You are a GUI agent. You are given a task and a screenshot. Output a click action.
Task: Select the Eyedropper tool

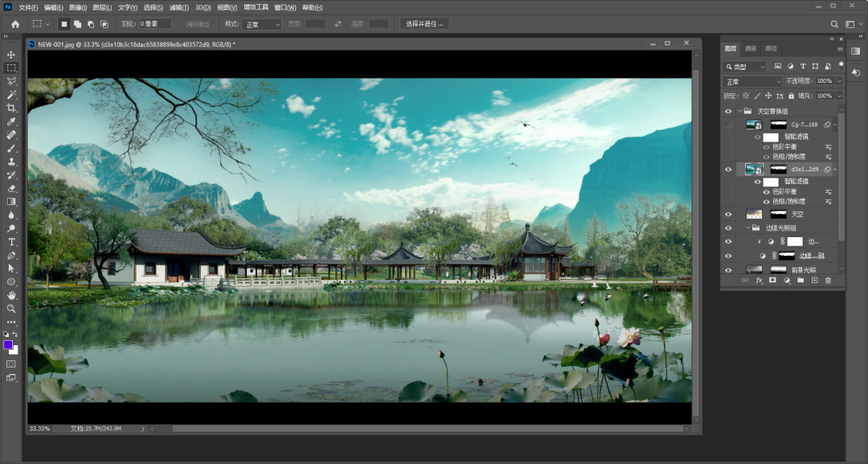(11, 121)
